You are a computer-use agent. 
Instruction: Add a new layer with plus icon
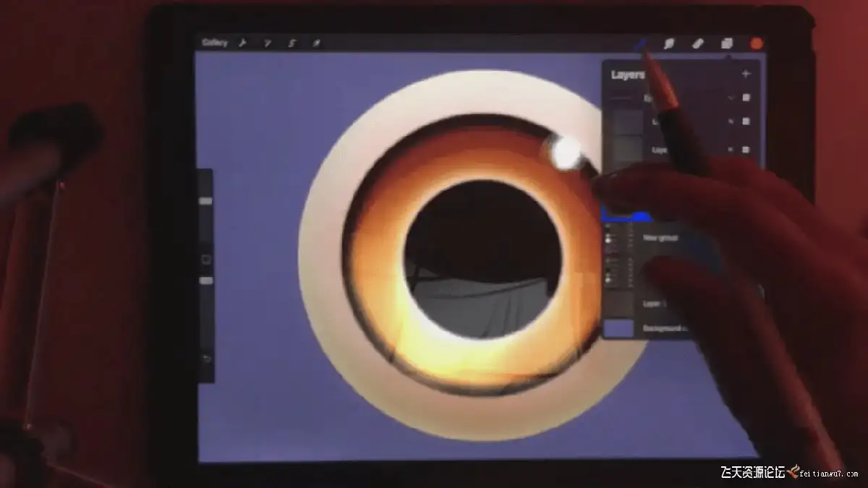coord(746,74)
